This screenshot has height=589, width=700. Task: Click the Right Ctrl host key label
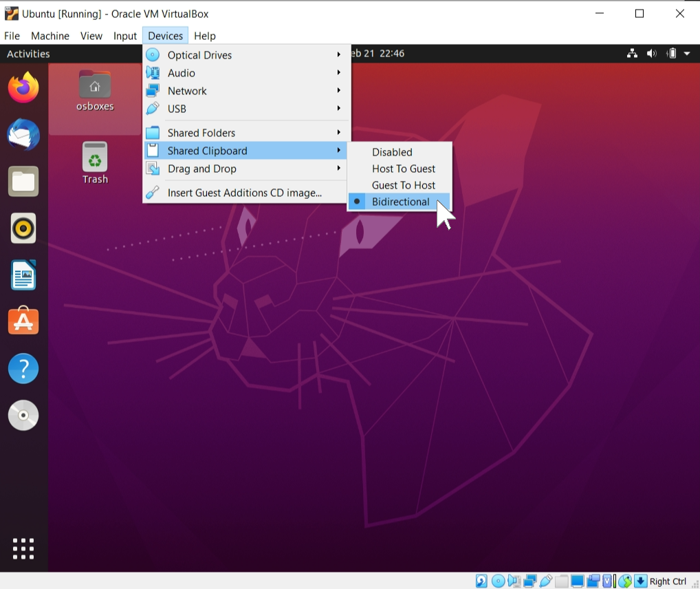(x=668, y=581)
